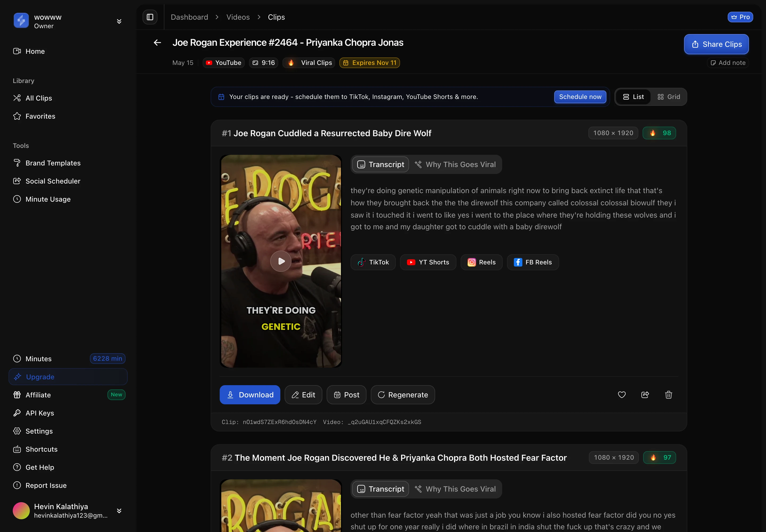Select Why This Goes Viral on clip #2
Screen dimensions: 766x532
click(455, 489)
